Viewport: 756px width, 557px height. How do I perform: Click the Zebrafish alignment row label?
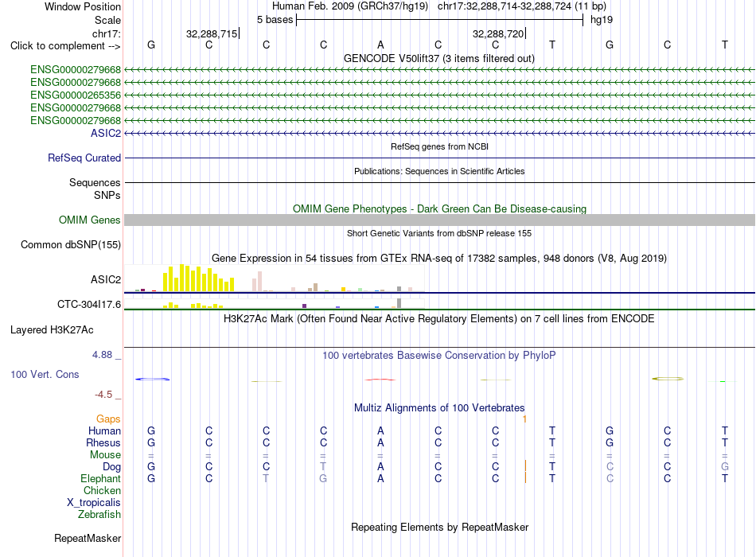(x=99, y=515)
